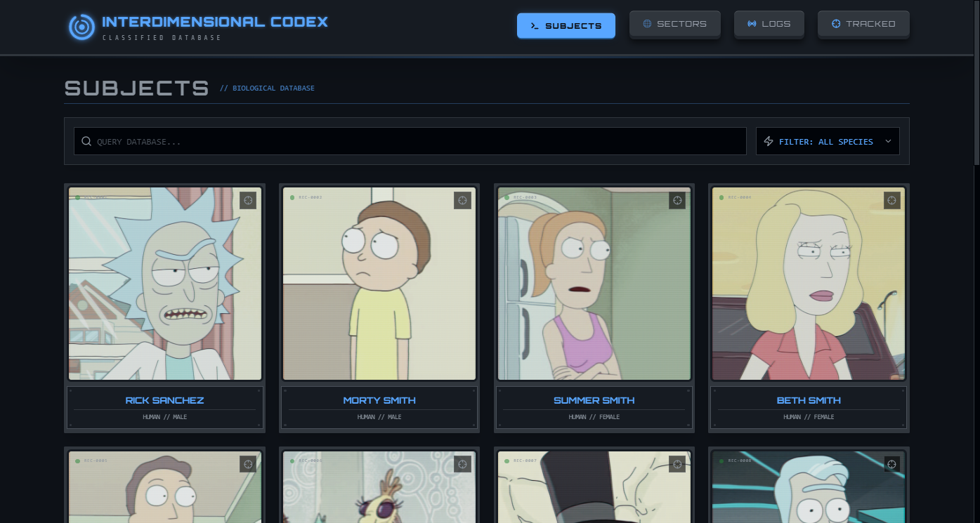
Task: Click the crosshair icon on record REC-0007
Action: (x=677, y=464)
